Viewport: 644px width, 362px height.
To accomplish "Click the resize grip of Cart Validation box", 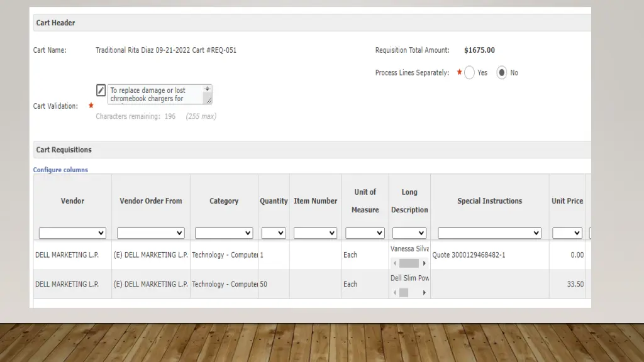I will (x=209, y=100).
